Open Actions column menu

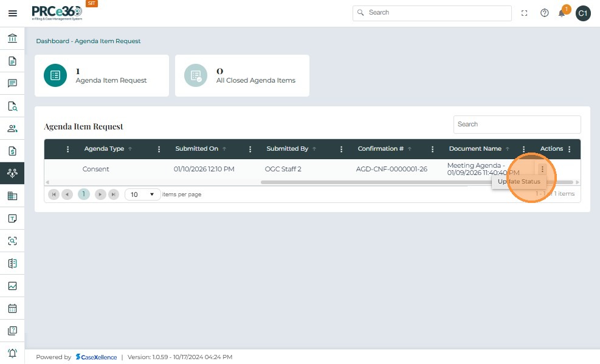[570, 149]
